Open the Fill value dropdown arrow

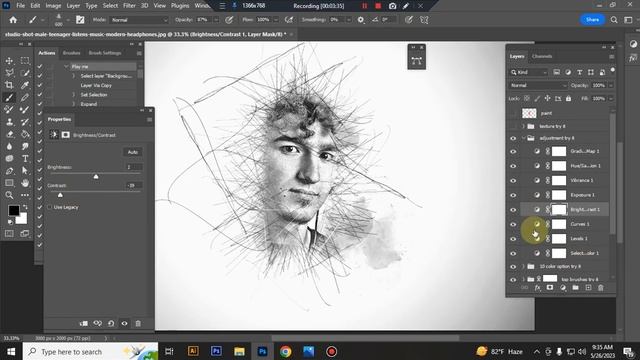(611, 98)
